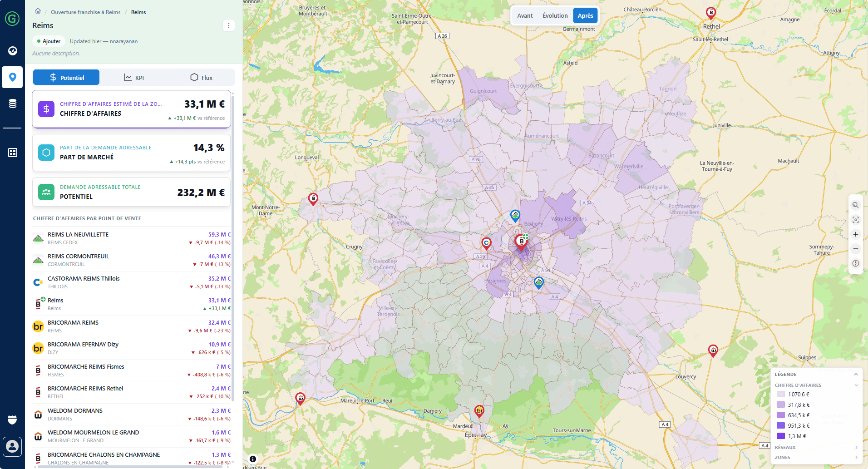Expand the Réseaux legend section
Screen dimensions: 868x469
[x=856, y=447]
